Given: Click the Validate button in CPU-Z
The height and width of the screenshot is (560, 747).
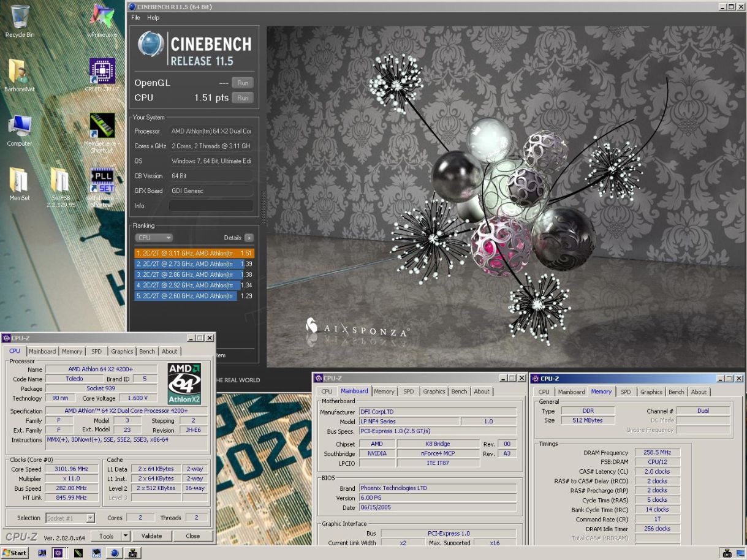Looking at the screenshot, I should point(151,536).
